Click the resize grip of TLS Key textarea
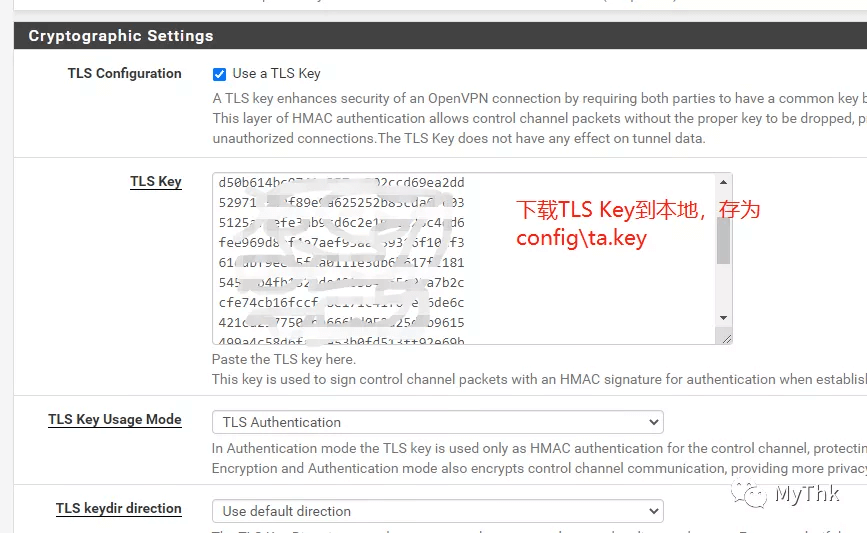Image resolution: width=867 pixels, height=533 pixels. click(727, 338)
